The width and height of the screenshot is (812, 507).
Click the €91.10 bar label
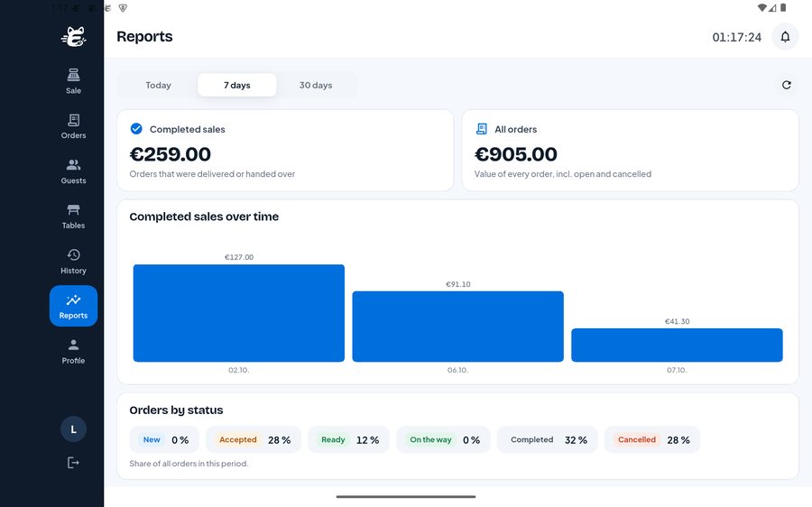(x=457, y=284)
